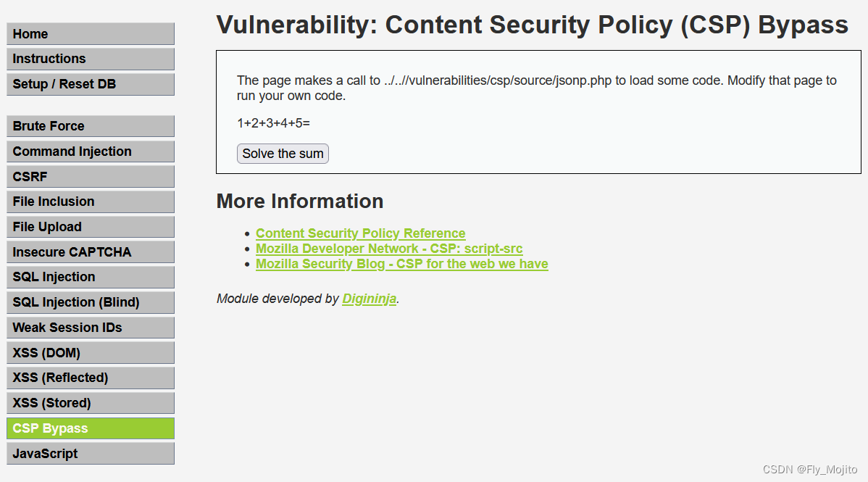This screenshot has height=482, width=868.
Task: Navigate to the Home page
Action: (90, 33)
